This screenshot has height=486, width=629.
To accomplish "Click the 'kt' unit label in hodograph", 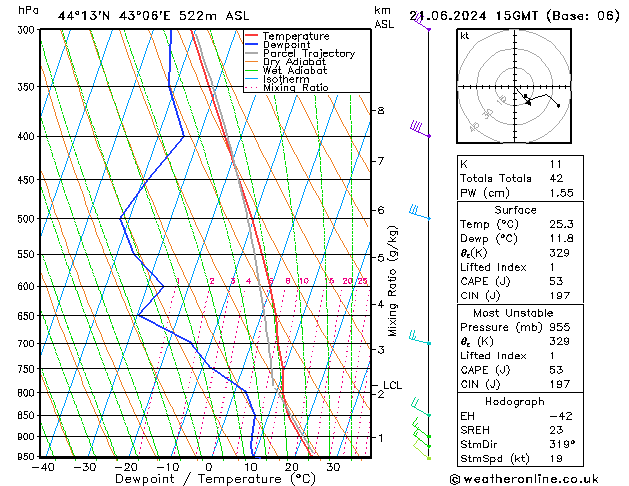I will pos(465,36).
